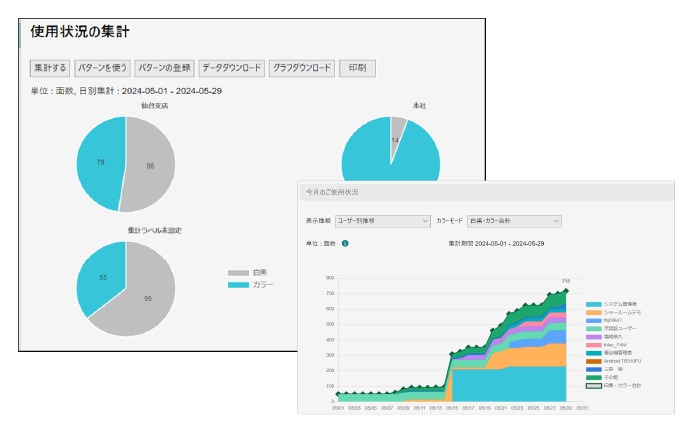Click the 白黒 gray legend swatch
Viewport: 686px width, 431px height.
click(238, 272)
